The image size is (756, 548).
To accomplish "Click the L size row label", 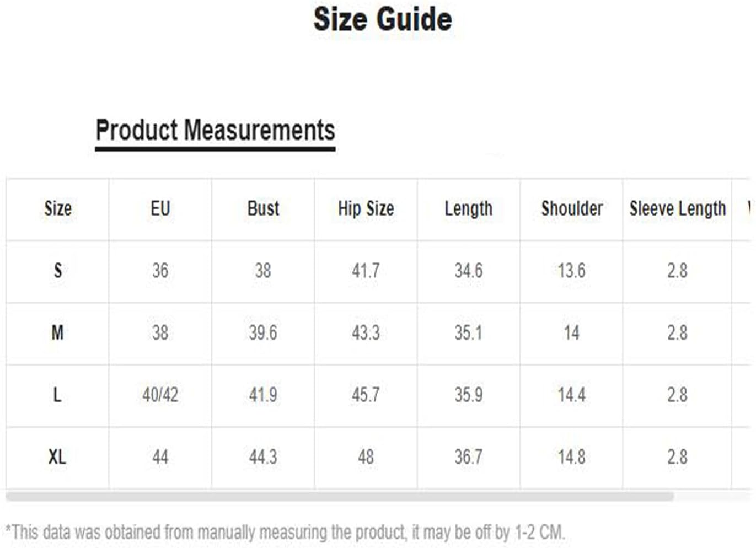I will pos(57,395).
